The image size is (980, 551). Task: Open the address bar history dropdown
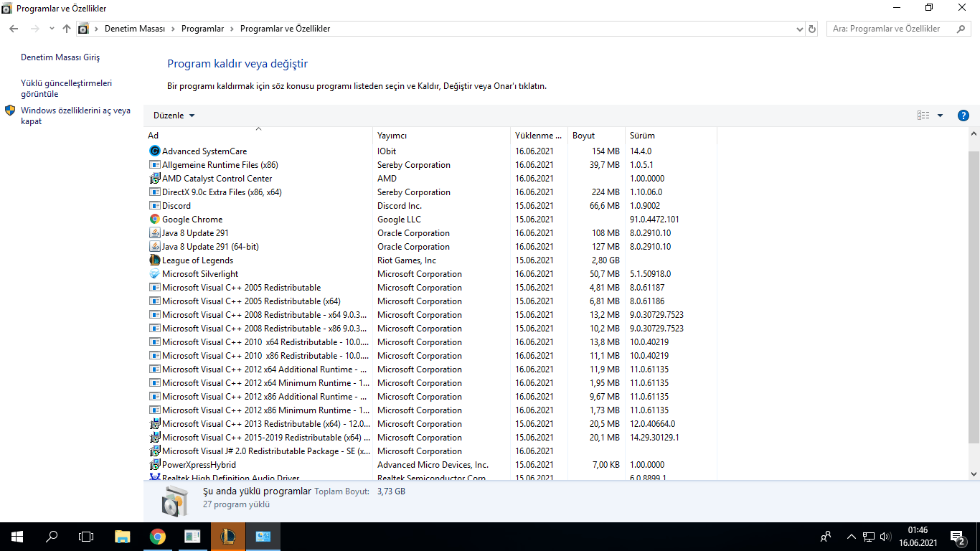800,29
